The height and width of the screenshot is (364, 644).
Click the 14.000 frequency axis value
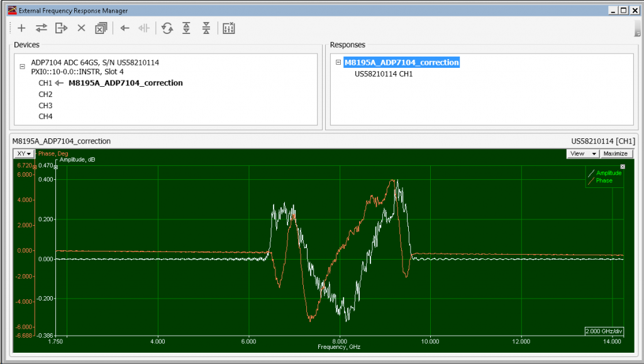click(612, 341)
